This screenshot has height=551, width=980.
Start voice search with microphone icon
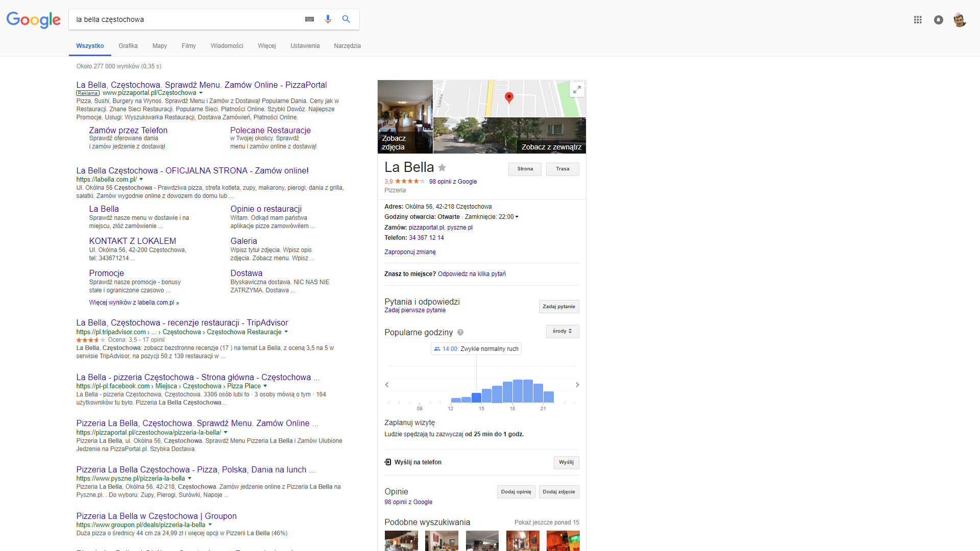point(328,19)
